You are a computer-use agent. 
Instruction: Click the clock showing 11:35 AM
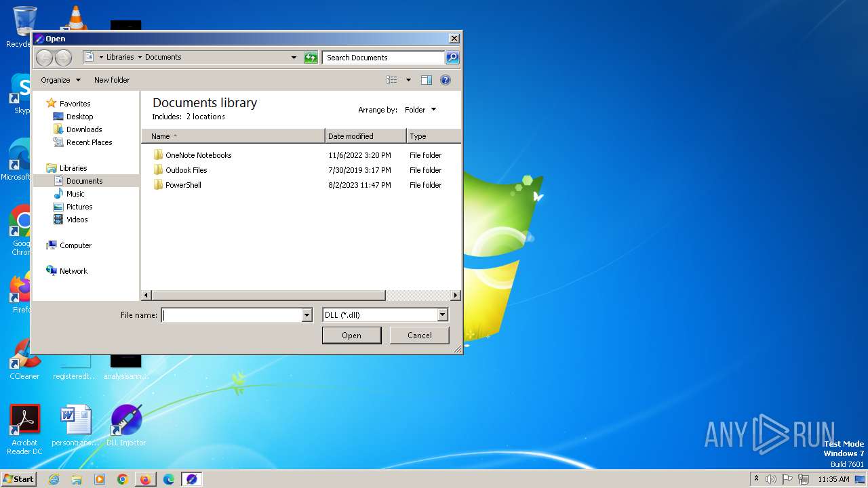click(x=833, y=479)
